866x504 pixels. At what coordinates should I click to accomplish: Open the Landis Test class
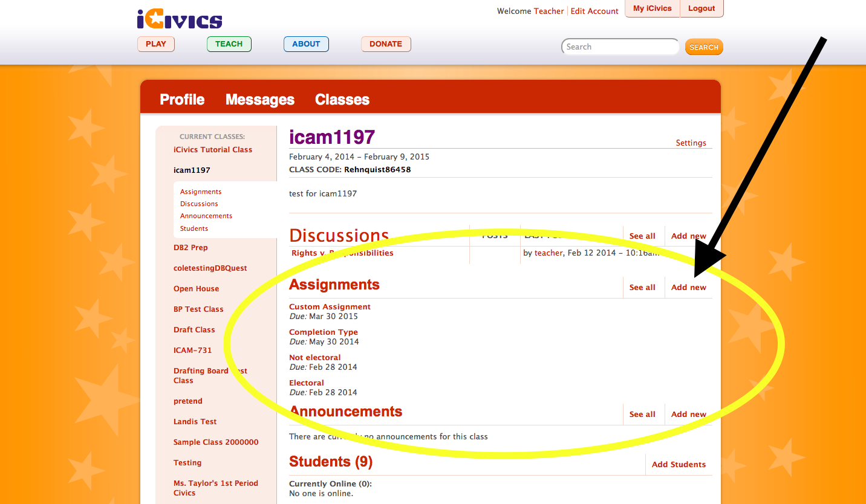(x=195, y=422)
